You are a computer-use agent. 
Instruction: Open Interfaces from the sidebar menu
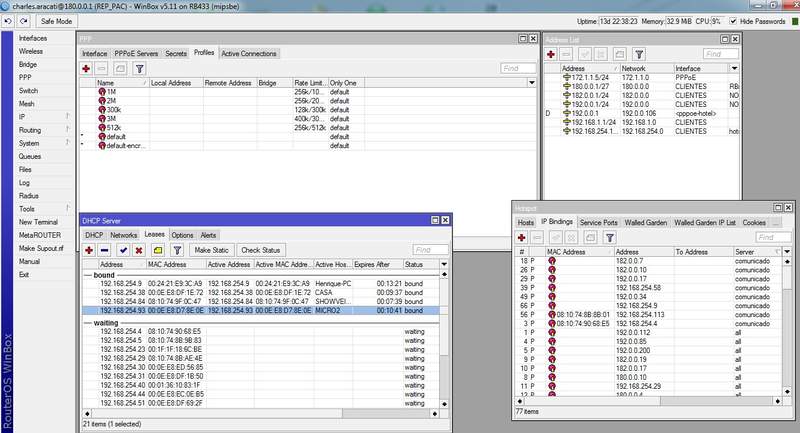[33, 38]
